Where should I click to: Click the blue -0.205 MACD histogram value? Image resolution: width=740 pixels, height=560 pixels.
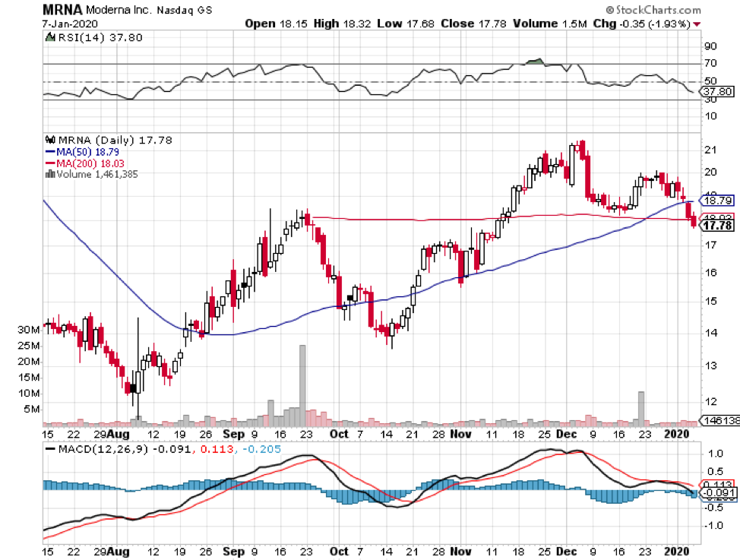coord(264,449)
